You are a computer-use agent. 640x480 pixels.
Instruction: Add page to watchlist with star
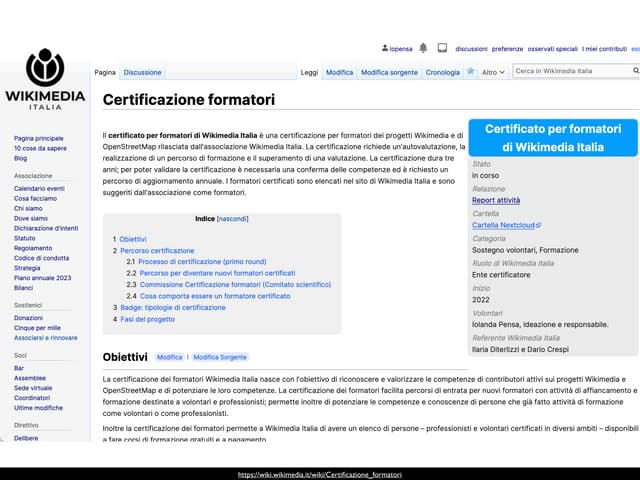(x=470, y=72)
